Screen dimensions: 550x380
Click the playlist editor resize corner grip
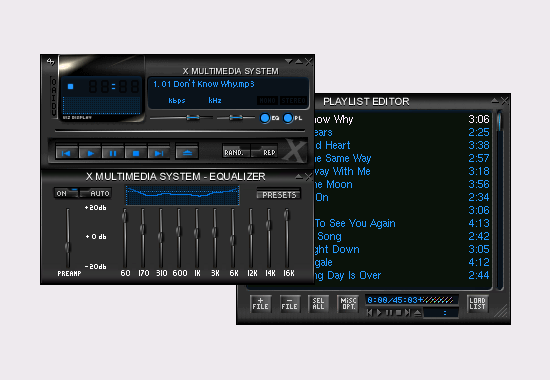coord(502,311)
